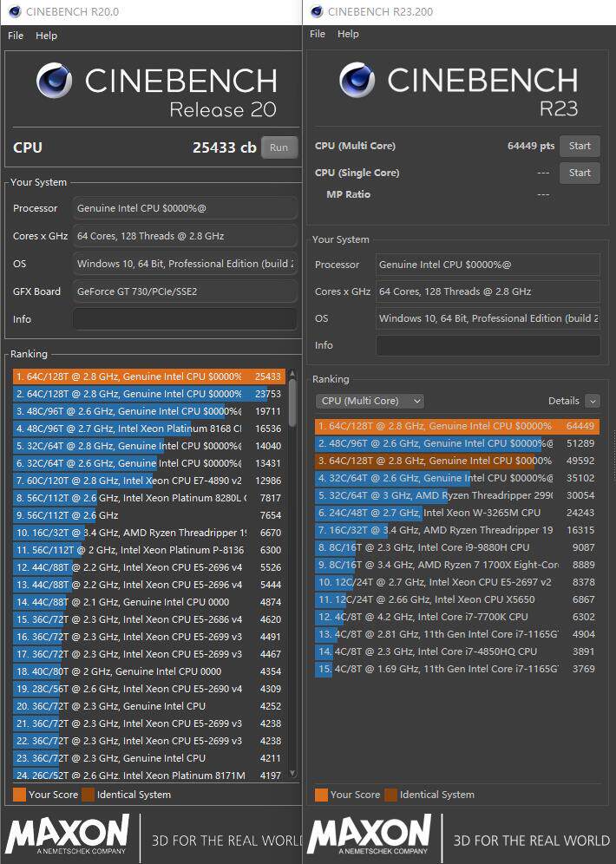Select R23 row 6 Xeon W-3265M
Viewport: 616px width, 864px height.
457,513
